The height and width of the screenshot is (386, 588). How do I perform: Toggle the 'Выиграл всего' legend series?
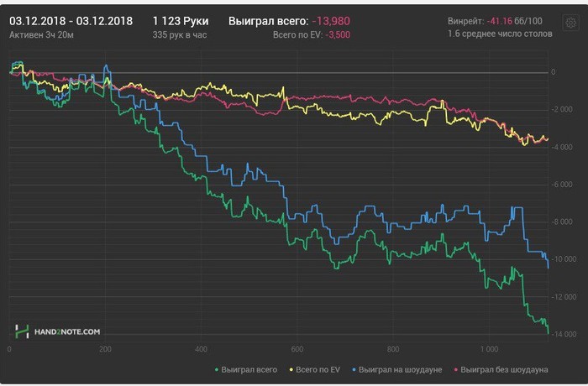pos(249,369)
